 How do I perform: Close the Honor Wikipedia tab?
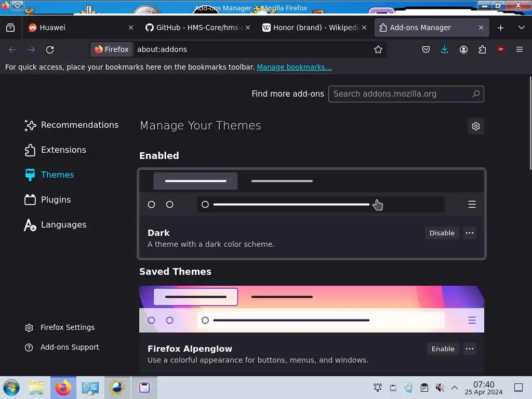364,28
